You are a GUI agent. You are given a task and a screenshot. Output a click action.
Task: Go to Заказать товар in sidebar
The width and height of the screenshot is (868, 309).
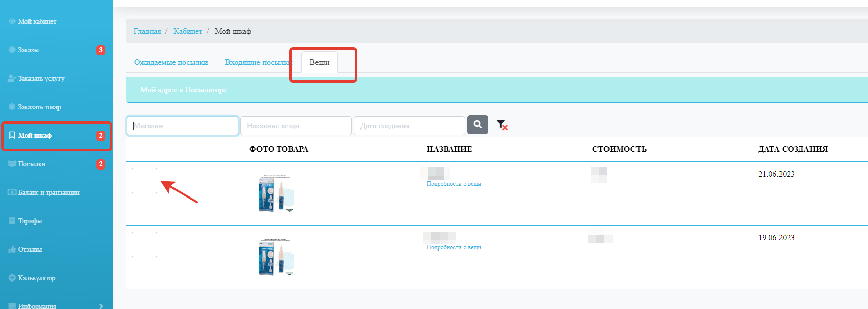tap(39, 107)
